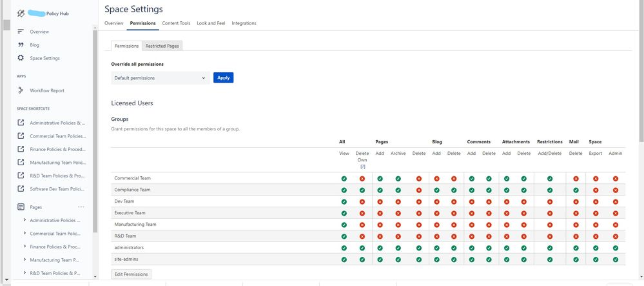Open the Pages more-options ellipsis
The height and width of the screenshot is (286, 644).
[x=81, y=207]
